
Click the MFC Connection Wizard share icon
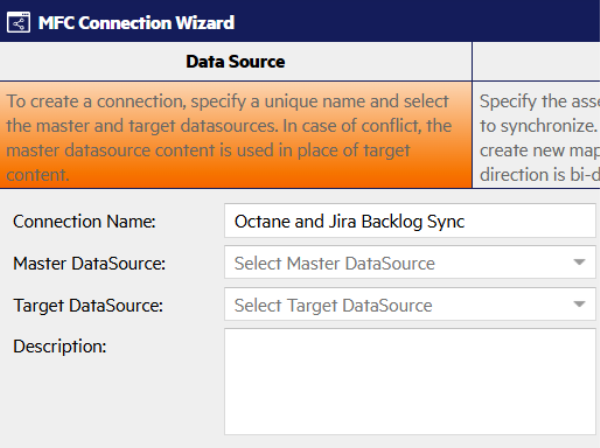(x=18, y=22)
